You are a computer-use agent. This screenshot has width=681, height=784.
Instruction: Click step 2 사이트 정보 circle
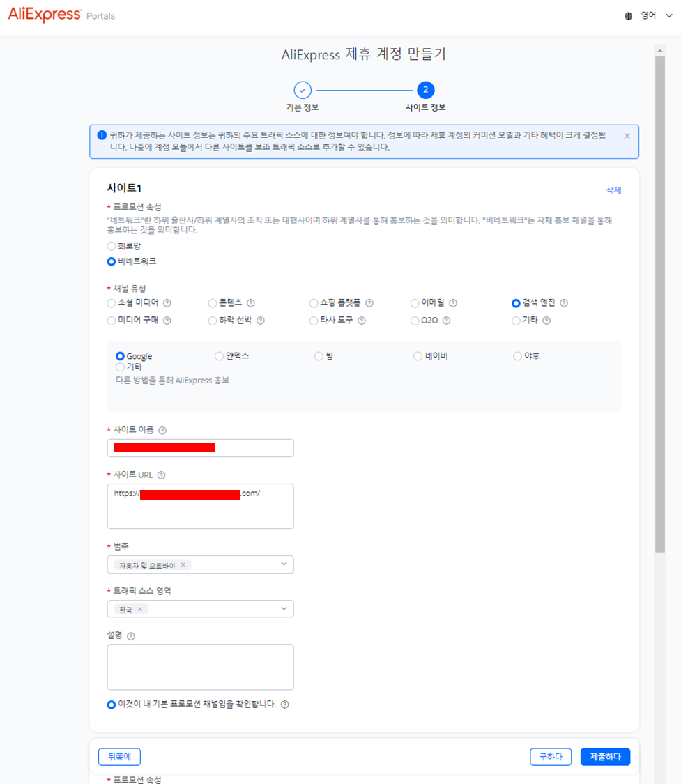point(425,90)
